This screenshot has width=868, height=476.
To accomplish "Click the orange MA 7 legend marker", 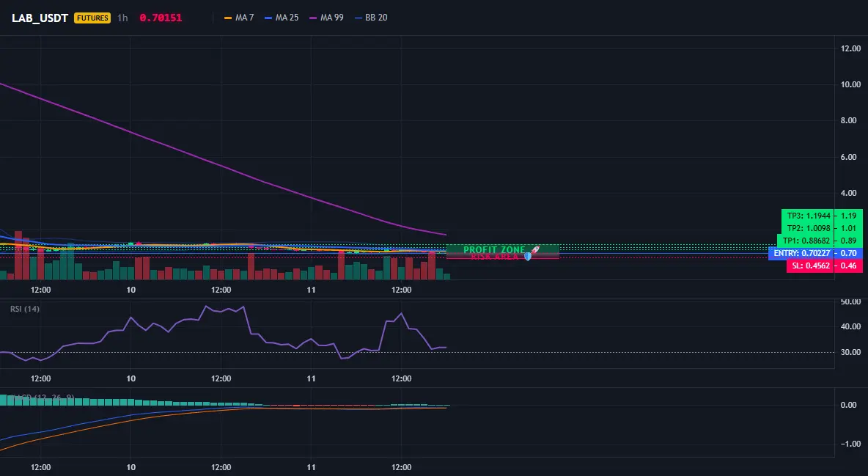I will click(x=228, y=18).
